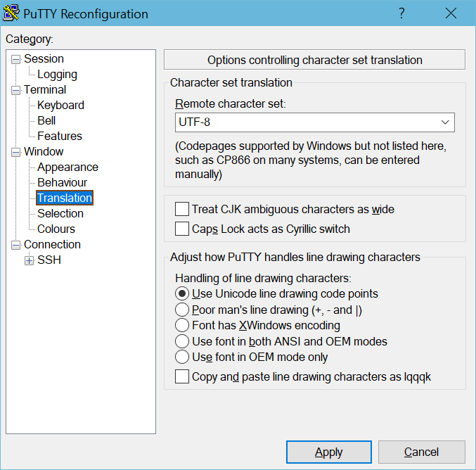Screen dimensions: 476x470
Task: Open the Behaviour settings category
Action: (62, 182)
